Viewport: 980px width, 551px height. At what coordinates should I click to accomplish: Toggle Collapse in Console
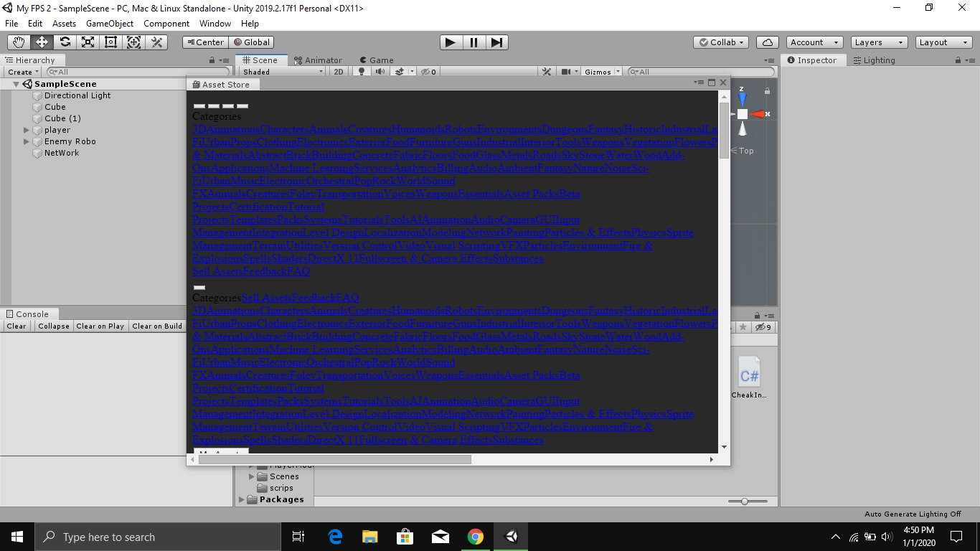54,326
